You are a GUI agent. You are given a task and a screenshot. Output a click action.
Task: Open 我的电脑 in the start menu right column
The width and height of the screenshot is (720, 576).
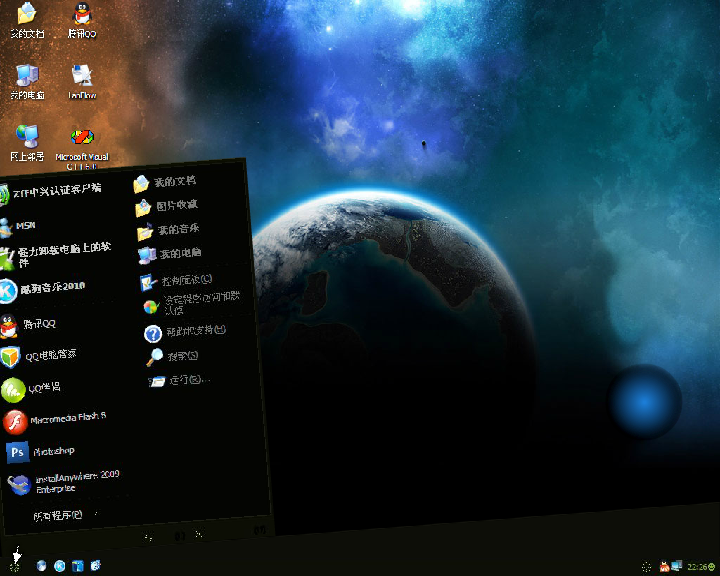170,254
